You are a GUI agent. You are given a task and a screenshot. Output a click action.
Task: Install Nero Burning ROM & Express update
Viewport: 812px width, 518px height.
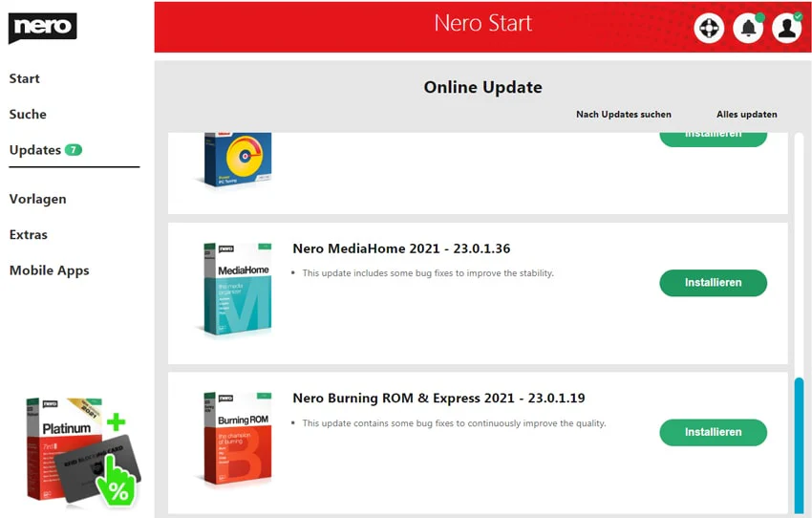click(713, 432)
